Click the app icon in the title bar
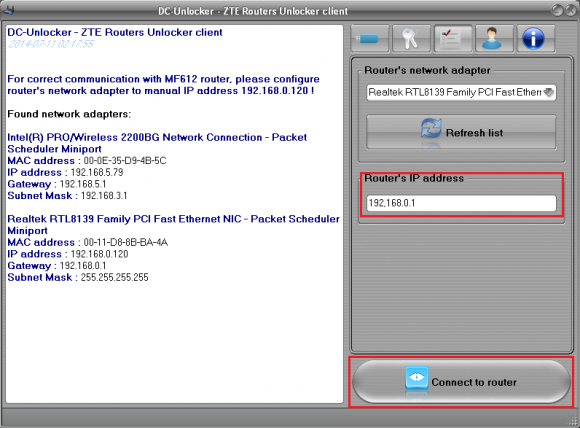This screenshot has height=428, width=580. pos(8,10)
